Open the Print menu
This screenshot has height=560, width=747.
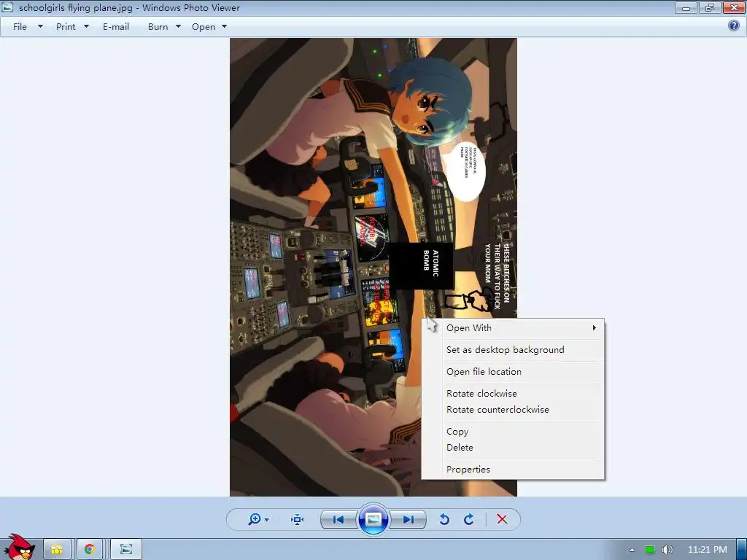[x=66, y=27]
